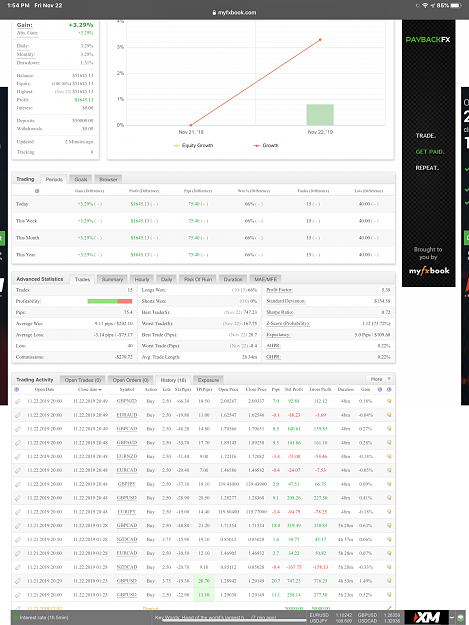Open the GBPJPY symbol link
Image resolution: width=469 pixels, height=625 pixels.
(127, 484)
